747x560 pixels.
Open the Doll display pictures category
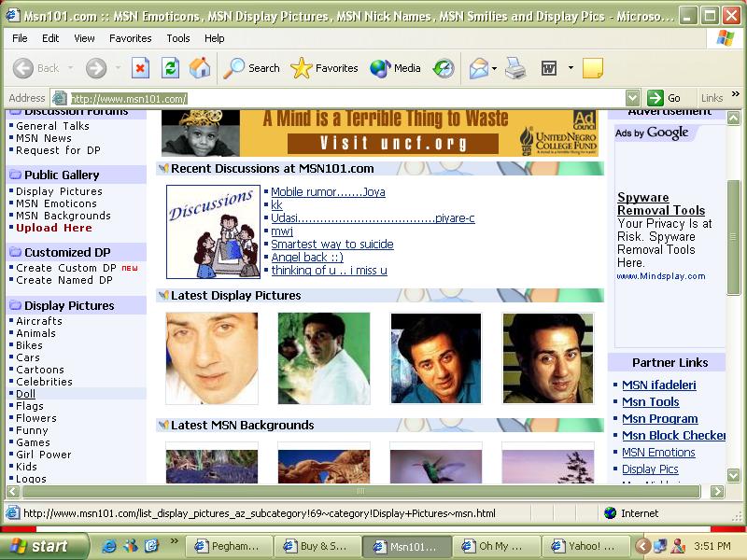click(x=26, y=394)
